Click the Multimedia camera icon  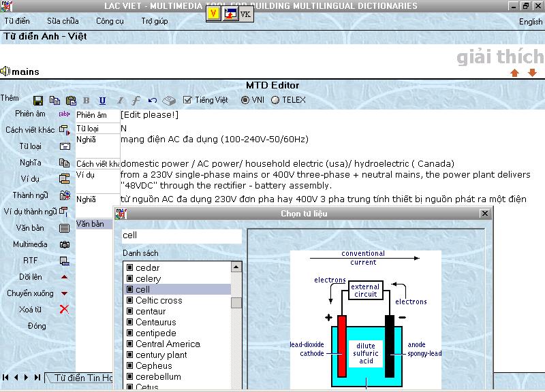[x=65, y=244]
